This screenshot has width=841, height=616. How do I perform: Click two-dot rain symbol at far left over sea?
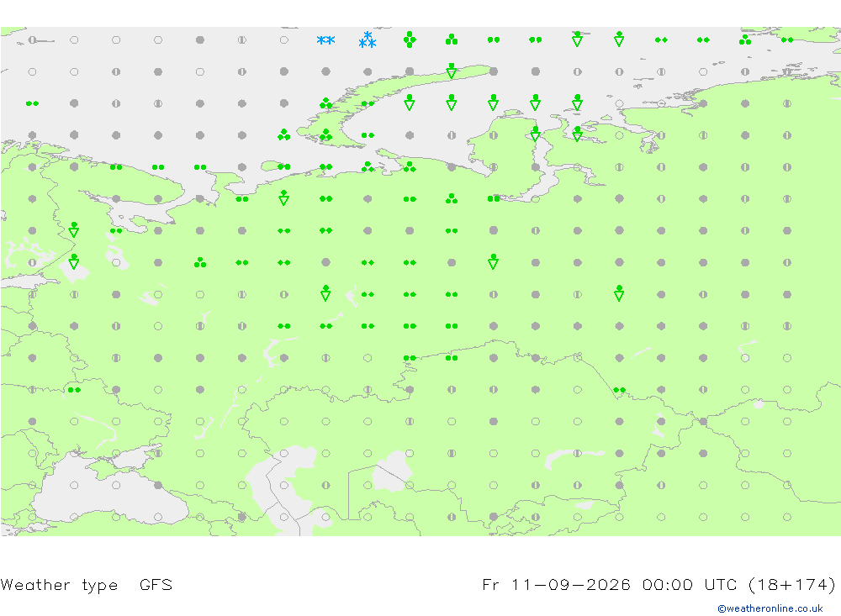32,103
